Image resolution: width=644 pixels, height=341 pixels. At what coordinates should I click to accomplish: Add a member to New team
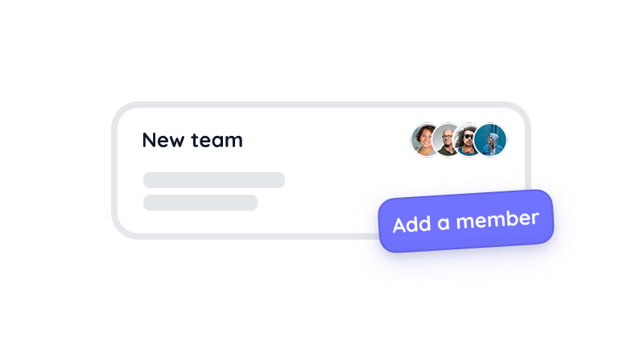(466, 221)
